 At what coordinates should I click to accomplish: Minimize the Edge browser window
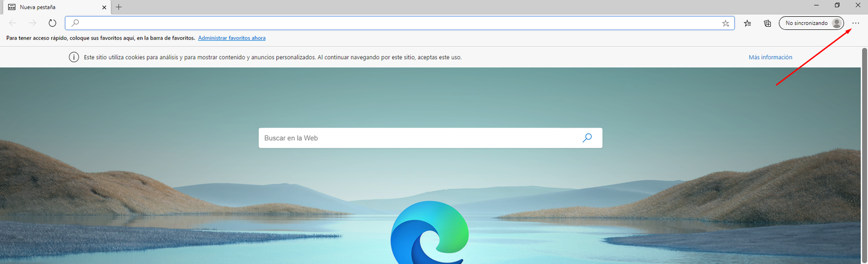tap(816, 5)
